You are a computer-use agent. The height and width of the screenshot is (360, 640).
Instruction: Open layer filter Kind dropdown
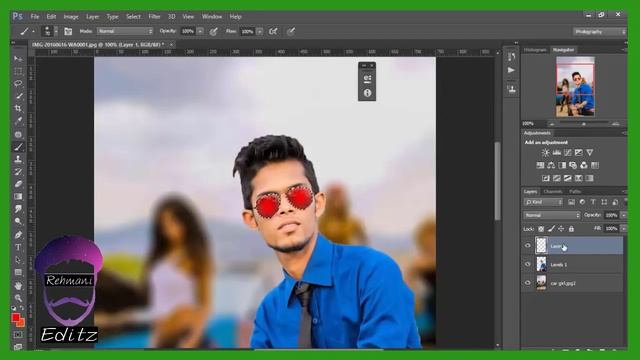(543, 202)
